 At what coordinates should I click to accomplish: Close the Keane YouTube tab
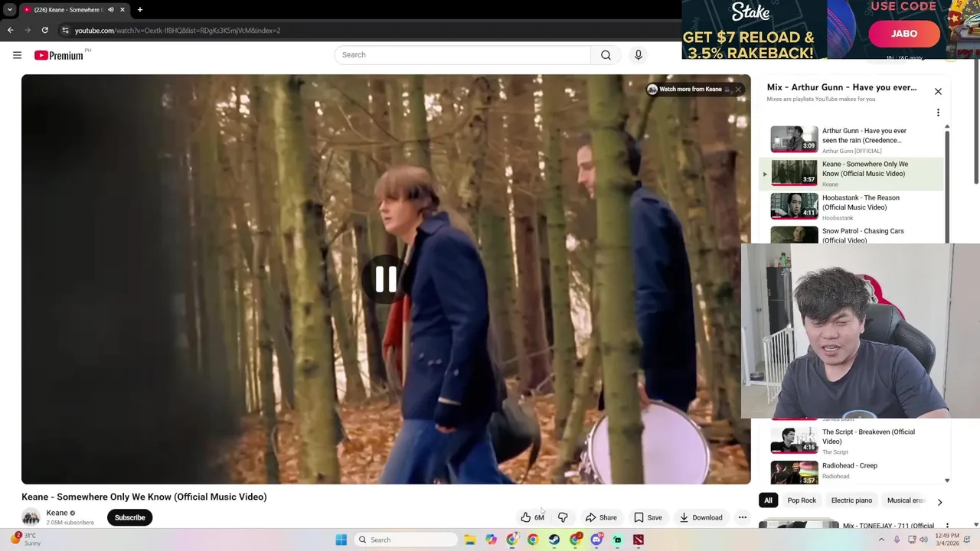122,10
